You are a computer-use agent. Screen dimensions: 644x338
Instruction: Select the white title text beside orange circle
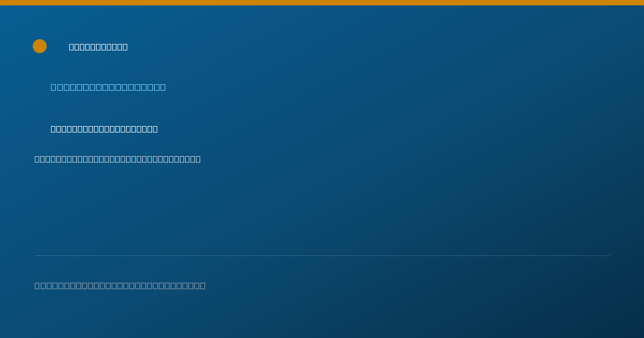click(98, 47)
